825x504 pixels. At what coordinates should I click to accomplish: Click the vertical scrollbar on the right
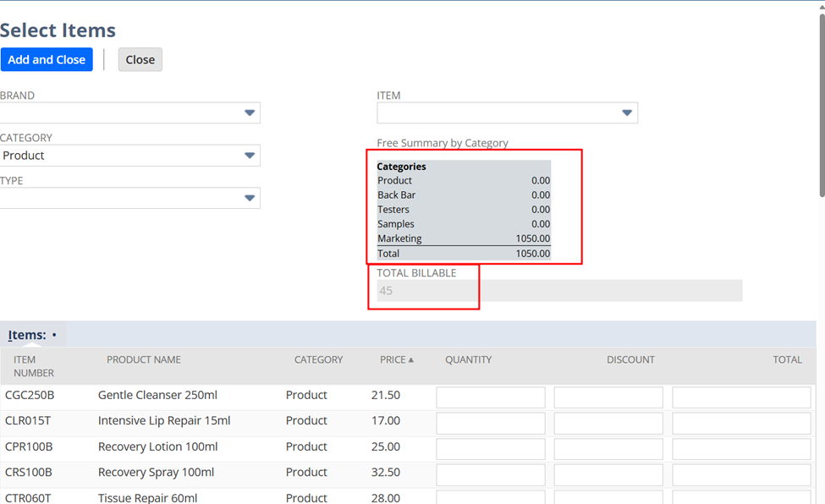coord(821,110)
